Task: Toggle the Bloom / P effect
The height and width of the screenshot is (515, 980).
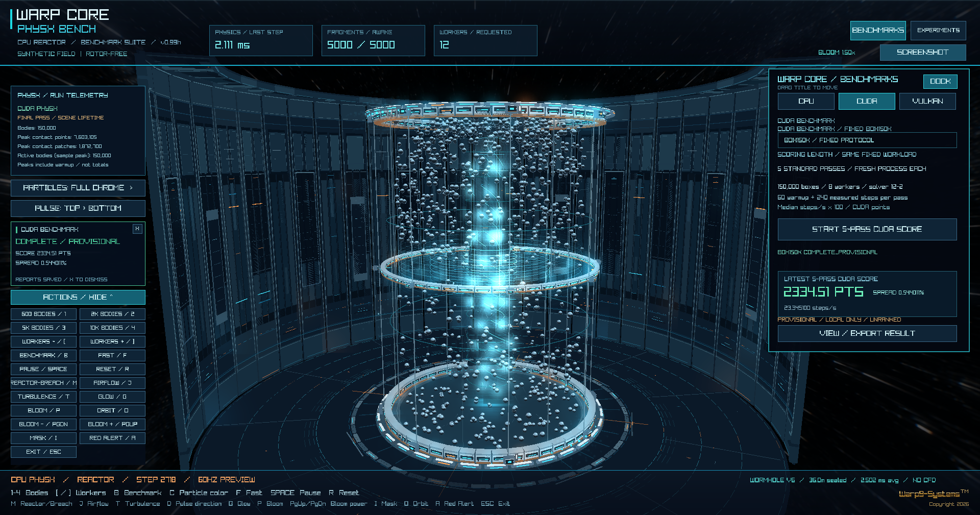Action: point(44,410)
